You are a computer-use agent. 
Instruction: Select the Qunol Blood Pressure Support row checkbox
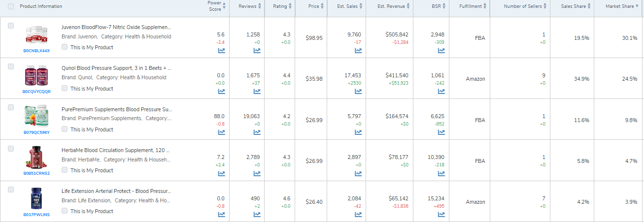(x=11, y=66)
